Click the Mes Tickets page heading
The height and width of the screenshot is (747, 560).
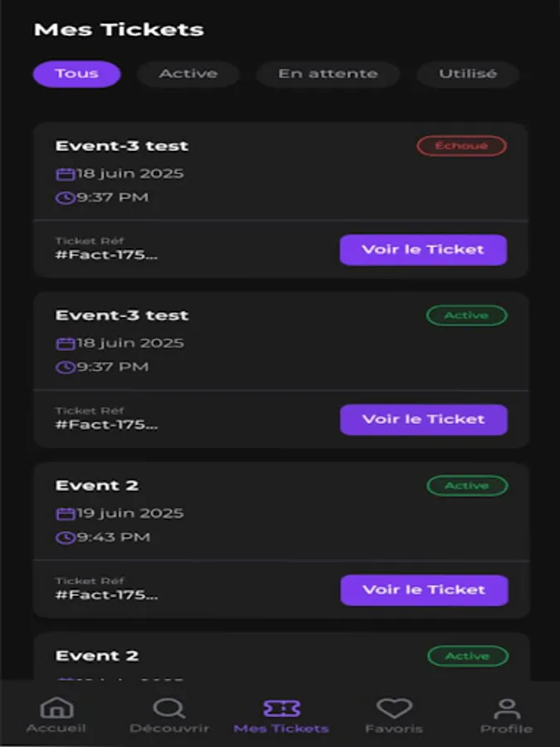[119, 30]
